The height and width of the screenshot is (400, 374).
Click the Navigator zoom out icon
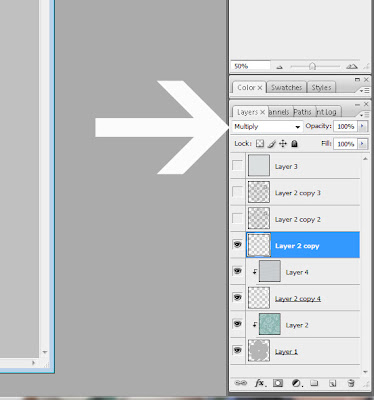click(279, 67)
